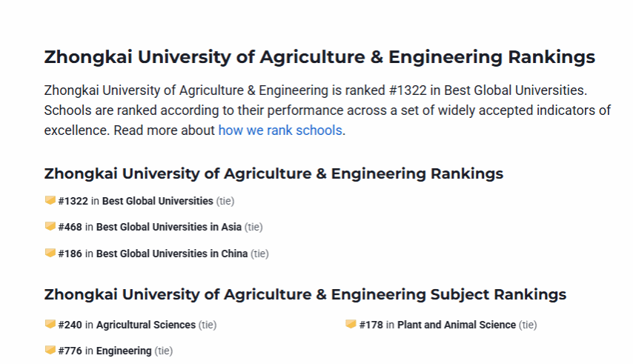Click the badge icon beside the #186 ranking
The image size is (633, 364).
click(50, 253)
